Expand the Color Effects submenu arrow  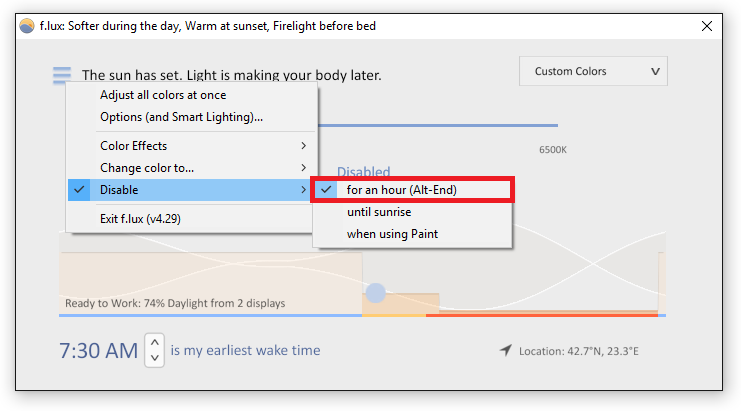click(x=304, y=146)
